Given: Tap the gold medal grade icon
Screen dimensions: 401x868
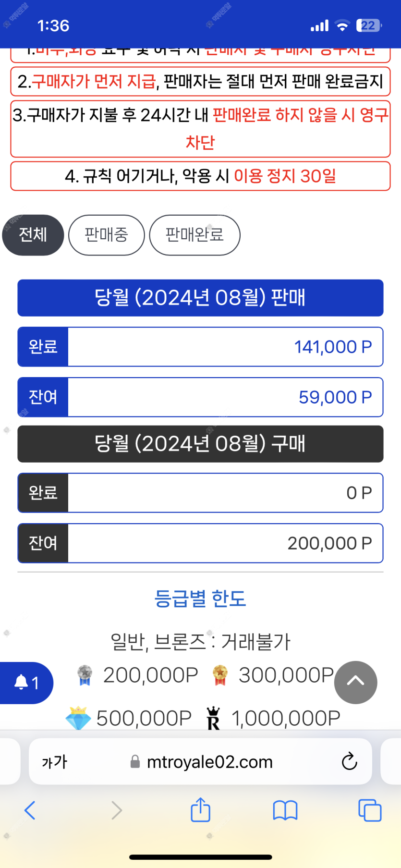Looking at the screenshot, I should click(220, 675).
